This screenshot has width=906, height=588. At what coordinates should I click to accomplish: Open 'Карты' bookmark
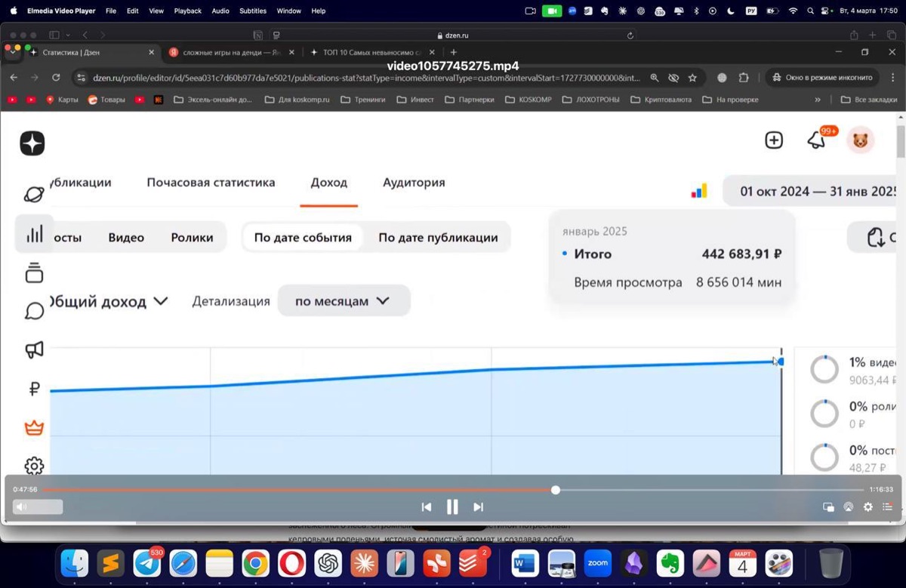(x=62, y=100)
